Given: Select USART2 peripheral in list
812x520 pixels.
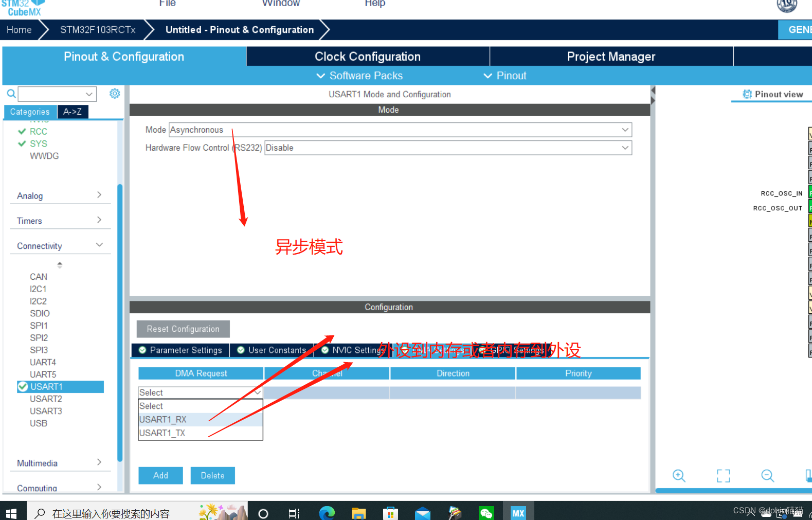Looking at the screenshot, I should 46,399.
